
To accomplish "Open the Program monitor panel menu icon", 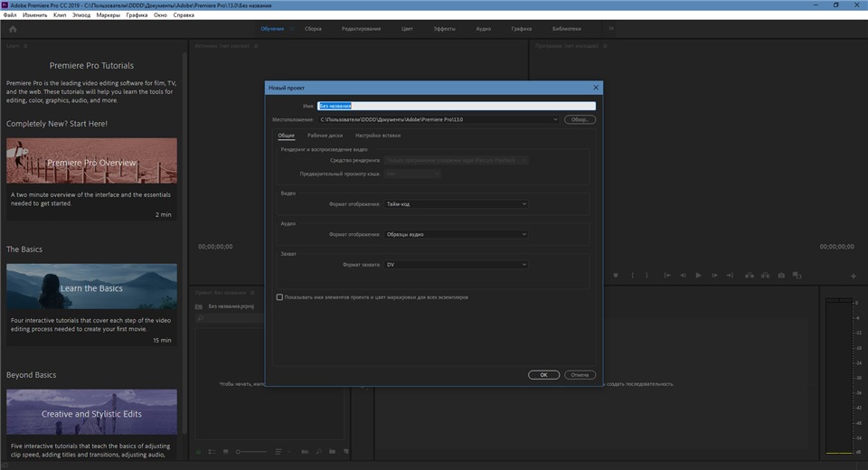I will [605, 46].
